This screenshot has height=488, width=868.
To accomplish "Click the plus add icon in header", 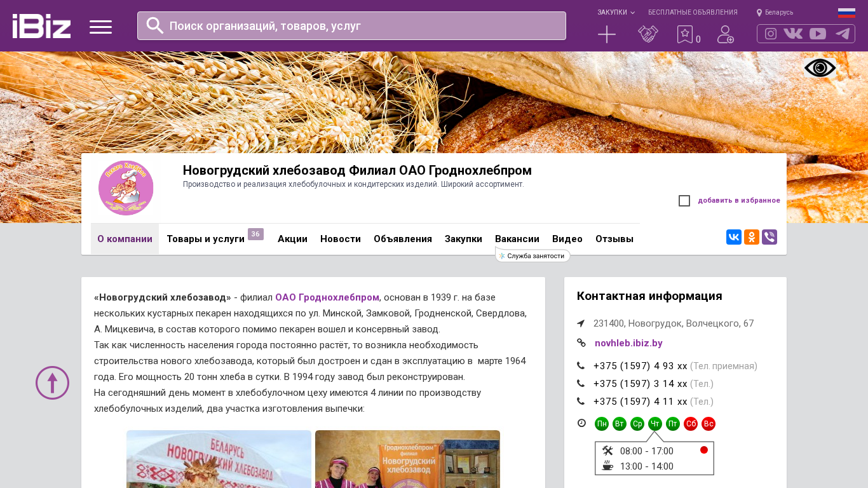I will tap(607, 34).
